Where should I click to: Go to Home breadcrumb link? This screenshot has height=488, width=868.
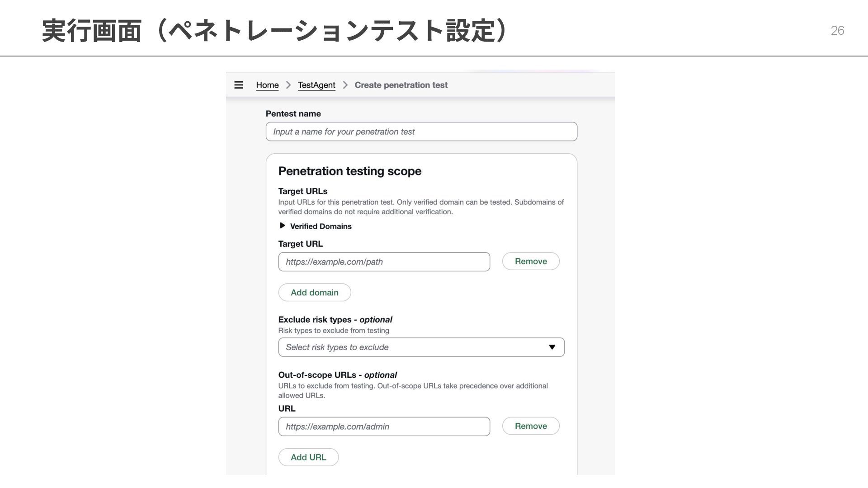[x=267, y=85]
